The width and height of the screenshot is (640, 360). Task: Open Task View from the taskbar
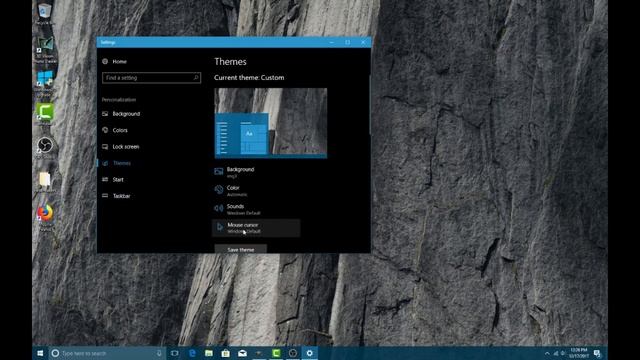click(175, 353)
